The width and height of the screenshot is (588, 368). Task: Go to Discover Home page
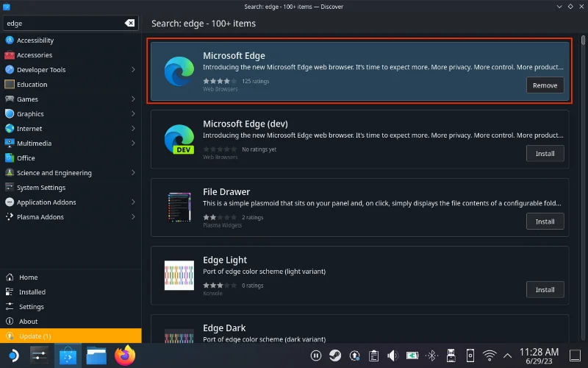click(28, 277)
